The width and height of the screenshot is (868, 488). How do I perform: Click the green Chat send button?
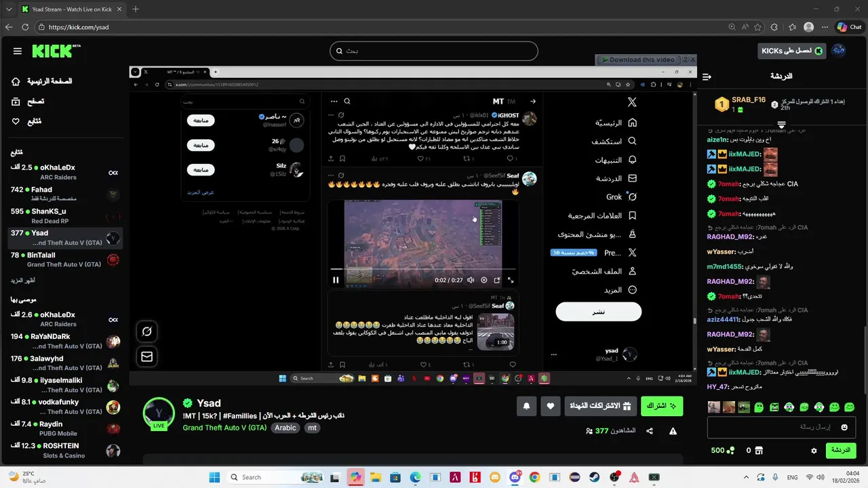[x=840, y=450]
